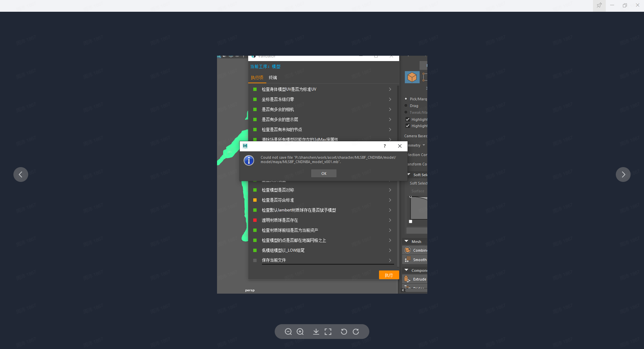644x349 pixels.
Task: Click the Combine mesh icon
Action: click(408, 250)
